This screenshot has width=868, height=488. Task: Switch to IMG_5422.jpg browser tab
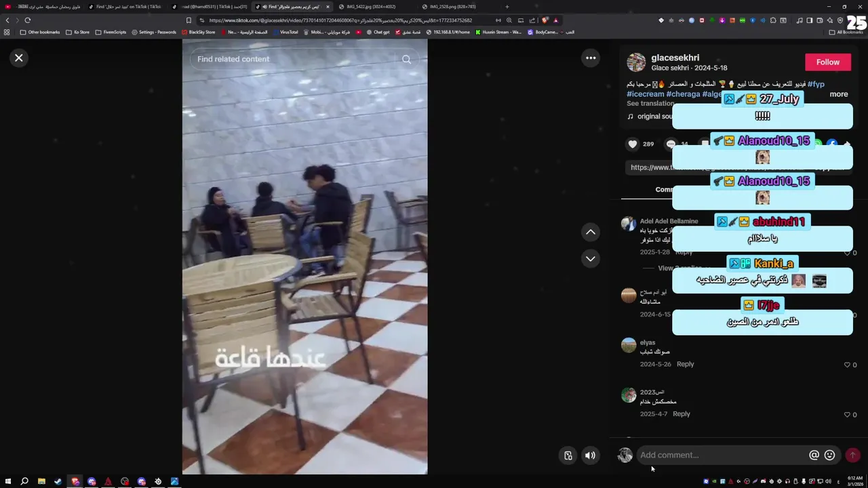(371, 7)
